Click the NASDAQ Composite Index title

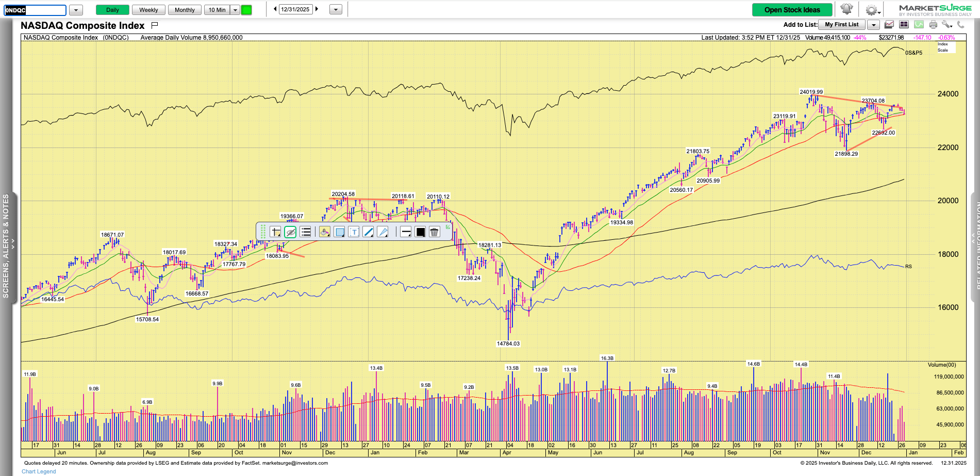tap(82, 25)
